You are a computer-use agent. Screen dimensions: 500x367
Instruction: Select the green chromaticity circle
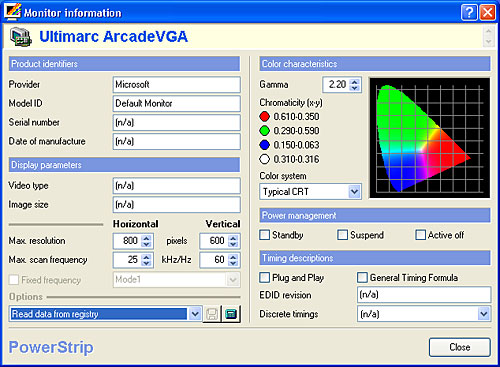(264, 131)
